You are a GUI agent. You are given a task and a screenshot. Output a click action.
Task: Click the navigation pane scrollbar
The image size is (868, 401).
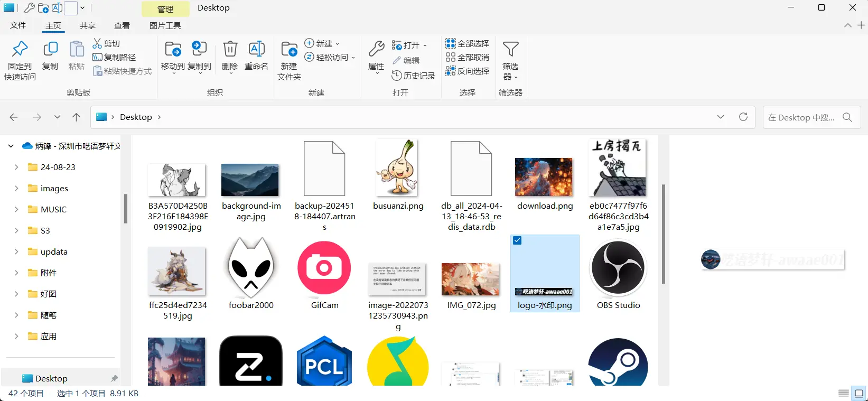(x=126, y=208)
